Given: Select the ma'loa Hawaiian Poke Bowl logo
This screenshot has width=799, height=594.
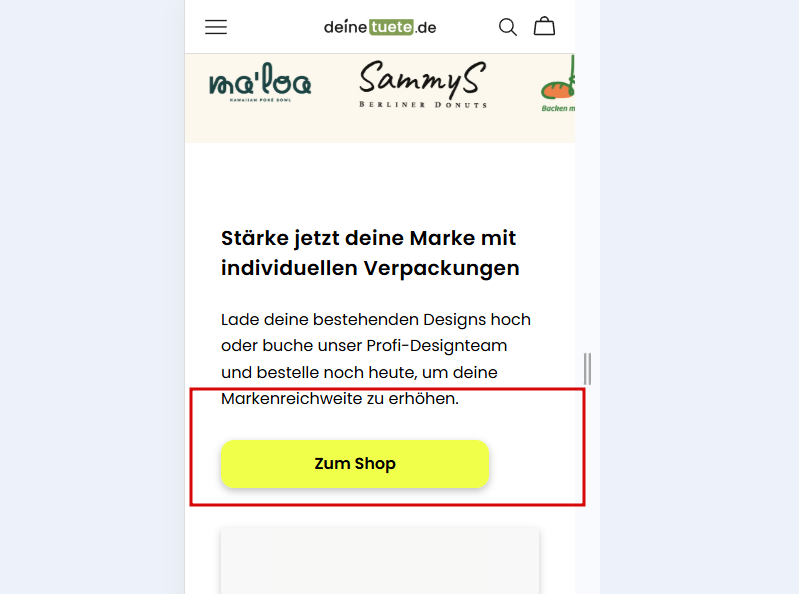Looking at the screenshot, I should (260, 83).
